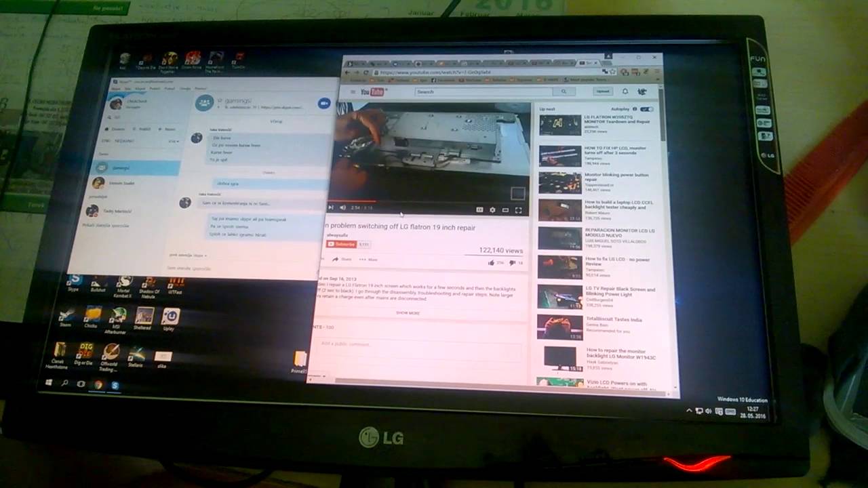Toggle subtitles in YouTube player

click(479, 210)
